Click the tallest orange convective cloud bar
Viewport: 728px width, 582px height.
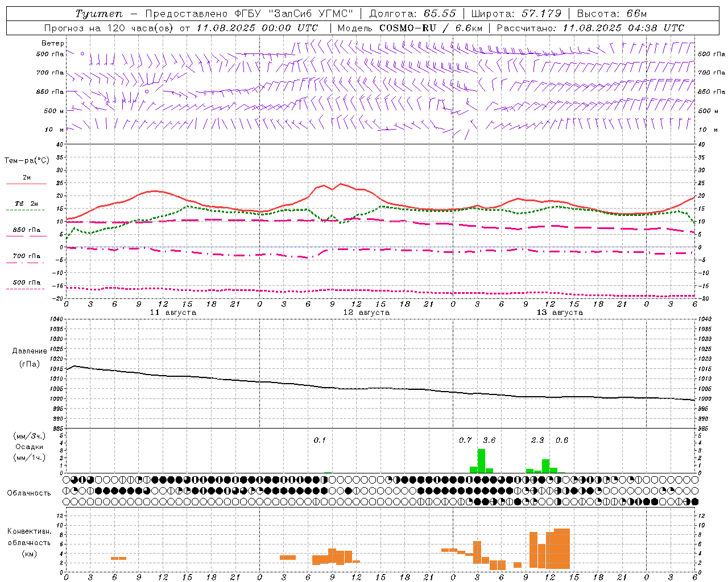point(562,548)
